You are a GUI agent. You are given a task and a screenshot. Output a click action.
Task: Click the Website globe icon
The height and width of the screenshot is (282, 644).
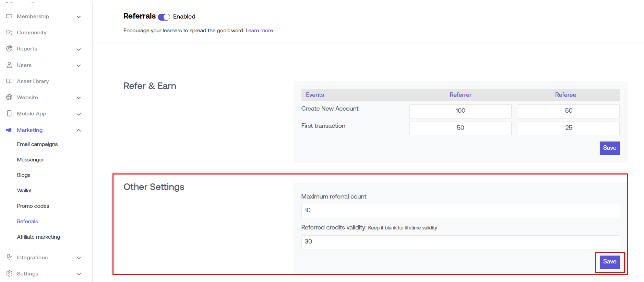(x=9, y=97)
